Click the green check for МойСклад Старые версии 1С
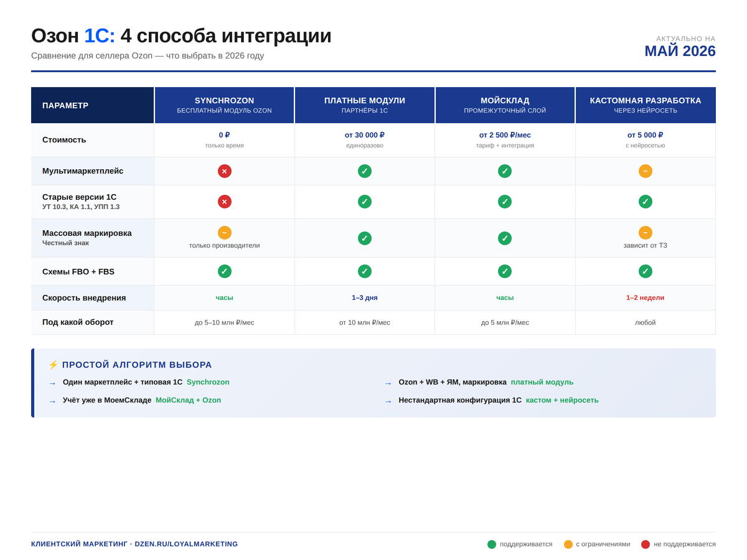This screenshot has width=747, height=560. tap(505, 202)
